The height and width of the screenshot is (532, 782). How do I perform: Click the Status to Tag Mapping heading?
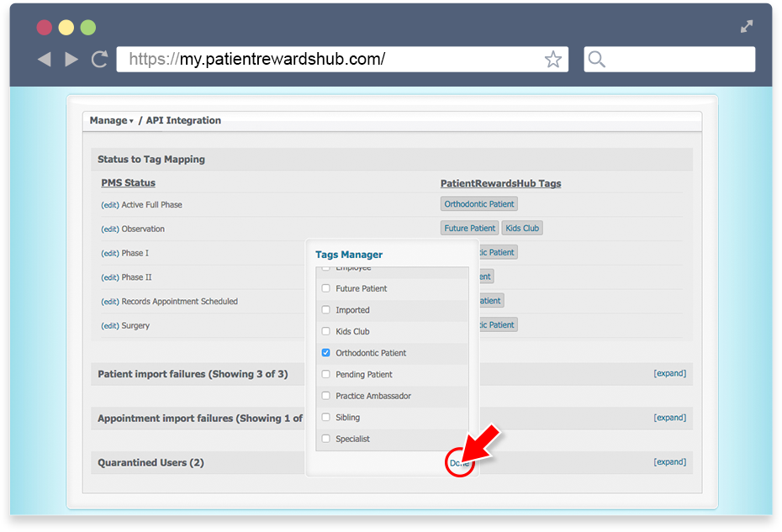click(x=151, y=160)
